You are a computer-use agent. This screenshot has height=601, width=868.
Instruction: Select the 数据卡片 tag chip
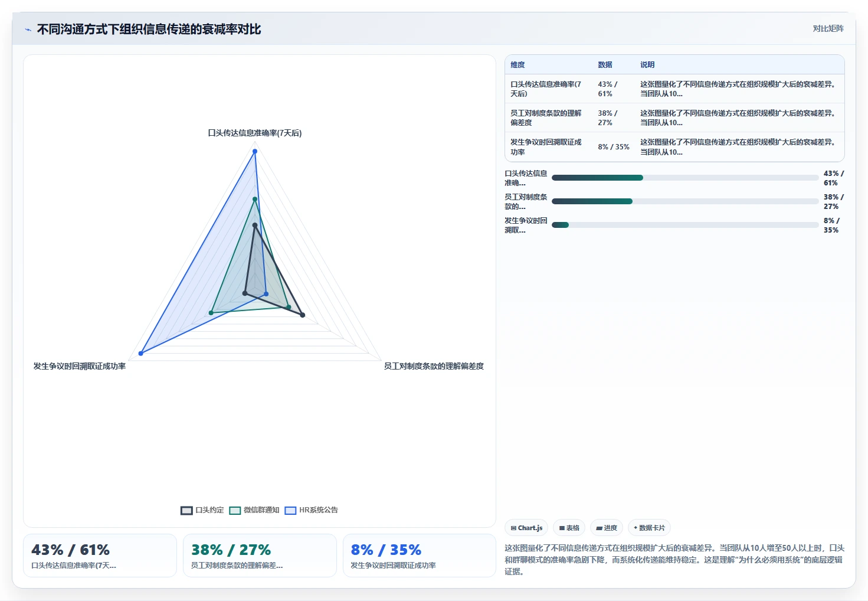click(x=649, y=528)
